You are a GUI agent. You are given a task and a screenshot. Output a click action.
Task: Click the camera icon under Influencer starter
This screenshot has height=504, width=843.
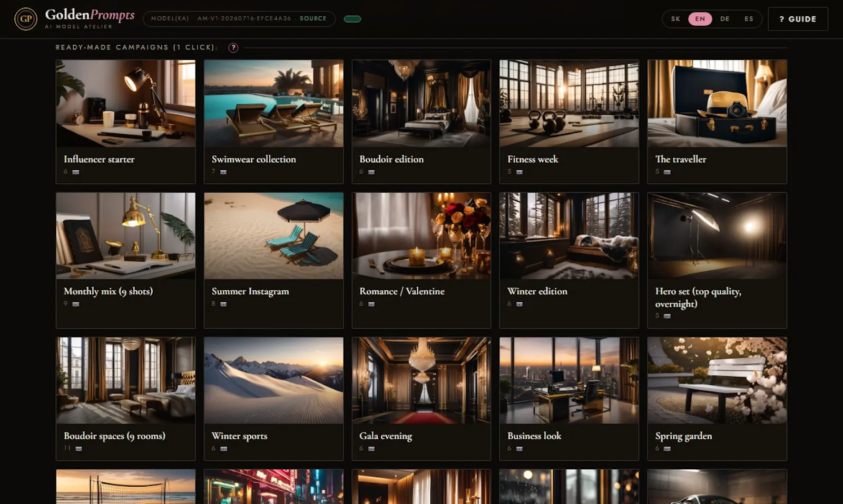pos(76,172)
